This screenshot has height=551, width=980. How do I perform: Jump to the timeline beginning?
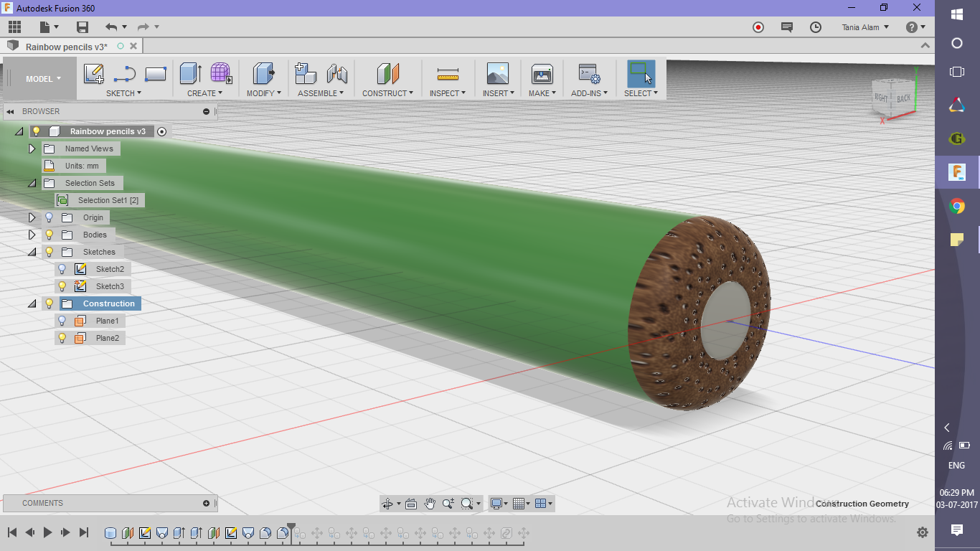pyautogui.click(x=12, y=532)
